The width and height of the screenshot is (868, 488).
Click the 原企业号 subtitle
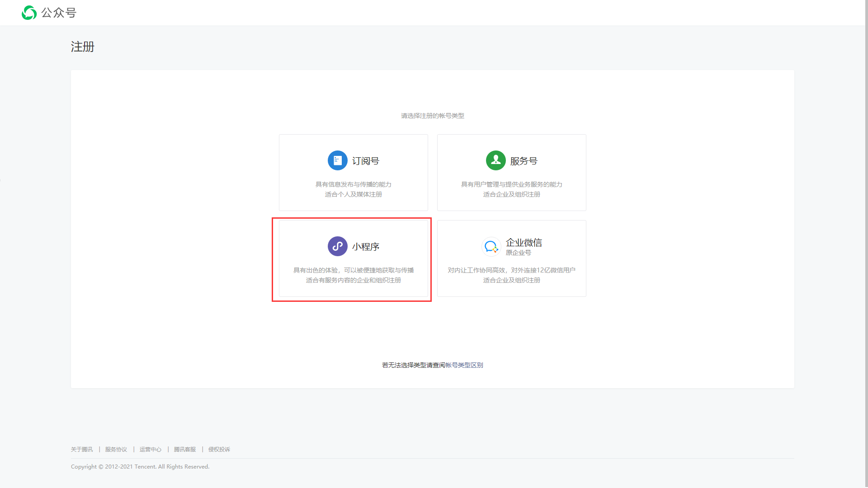[x=519, y=253]
